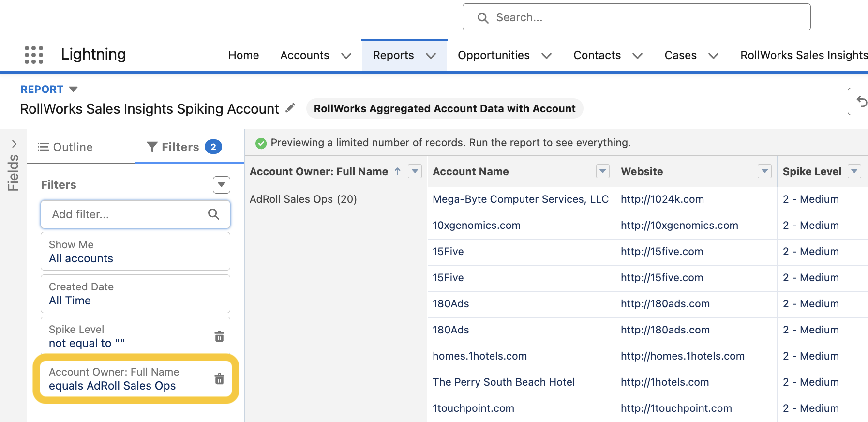Remove the Account Owner filter via trash icon
The width and height of the screenshot is (868, 422).
(x=219, y=379)
